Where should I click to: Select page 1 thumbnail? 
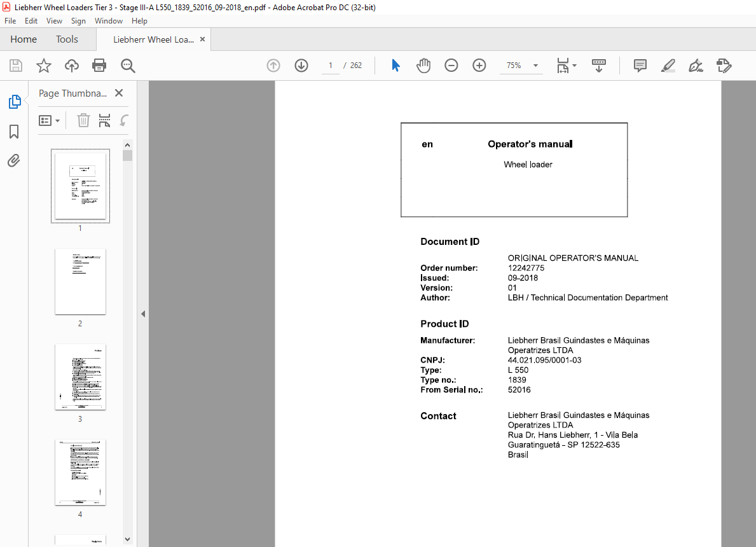[x=81, y=186]
